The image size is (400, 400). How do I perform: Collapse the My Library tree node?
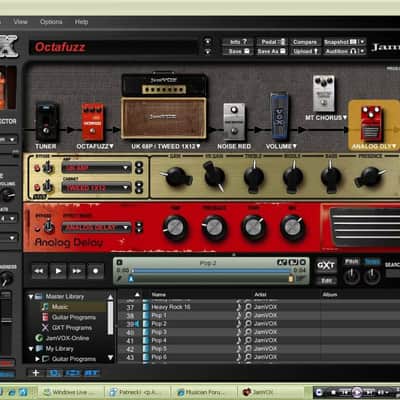31,349
